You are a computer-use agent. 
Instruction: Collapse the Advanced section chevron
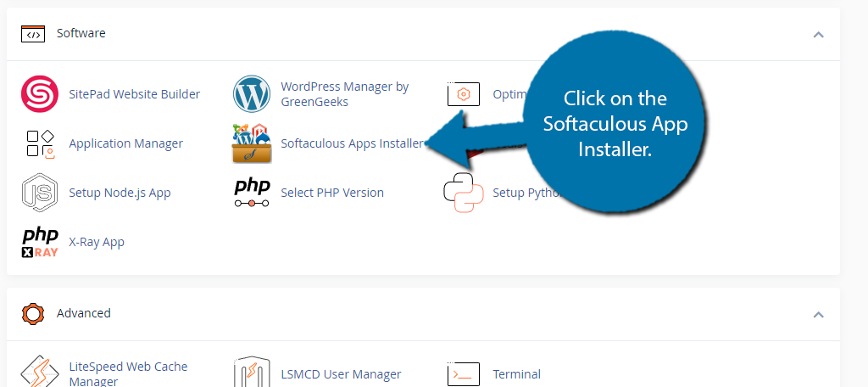point(818,314)
